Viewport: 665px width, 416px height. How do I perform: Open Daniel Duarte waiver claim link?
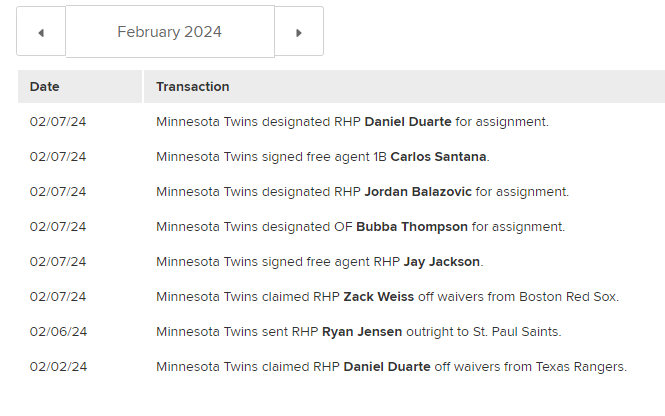pyautogui.click(x=387, y=367)
